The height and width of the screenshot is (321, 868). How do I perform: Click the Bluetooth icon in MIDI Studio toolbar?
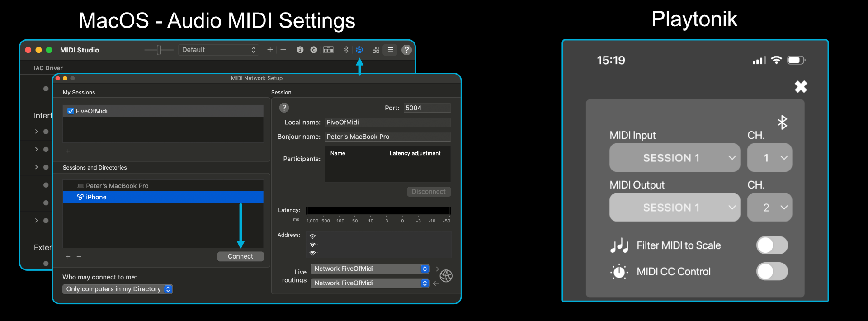click(346, 50)
